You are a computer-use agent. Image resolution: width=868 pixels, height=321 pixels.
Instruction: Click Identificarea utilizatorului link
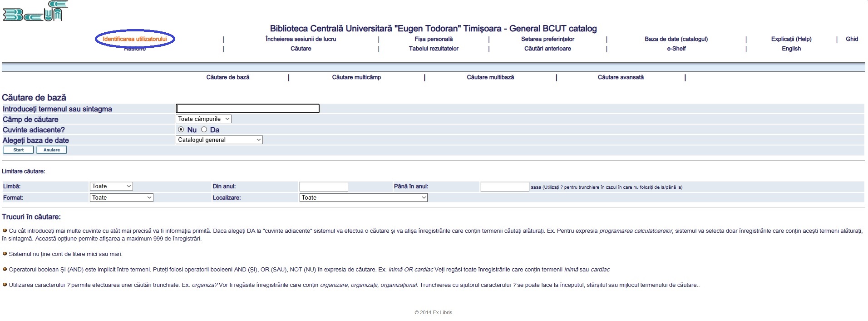click(x=135, y=39)
